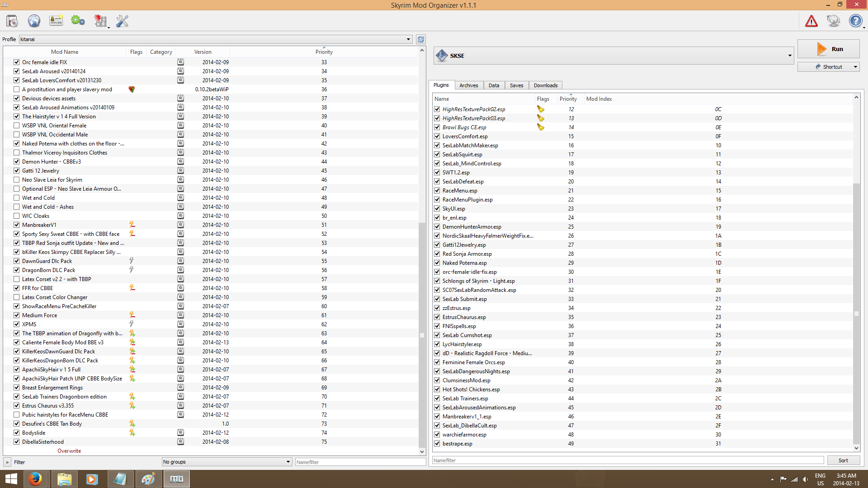Open the Install Mod archive tool
The image size is (868, 488).
[x=12, y=21]
